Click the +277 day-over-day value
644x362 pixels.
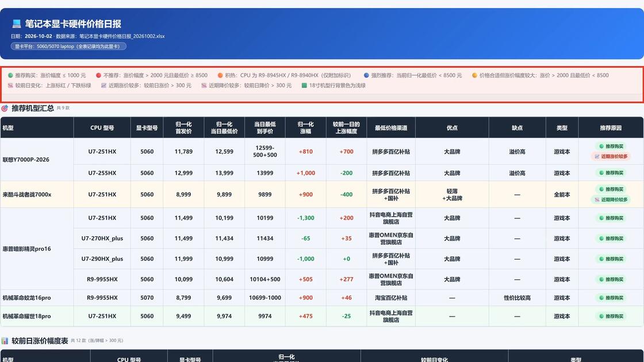pyautogui.click(x=346, y=279)
